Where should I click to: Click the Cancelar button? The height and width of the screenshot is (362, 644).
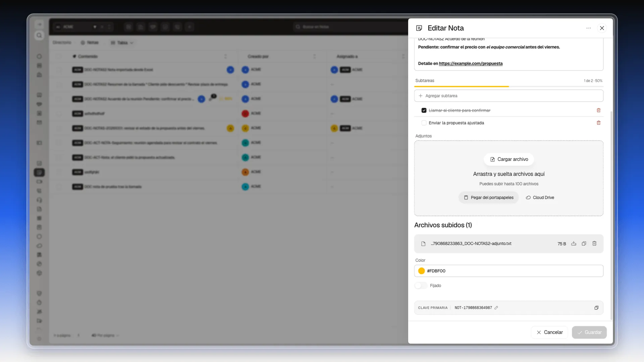click(549, 332)
